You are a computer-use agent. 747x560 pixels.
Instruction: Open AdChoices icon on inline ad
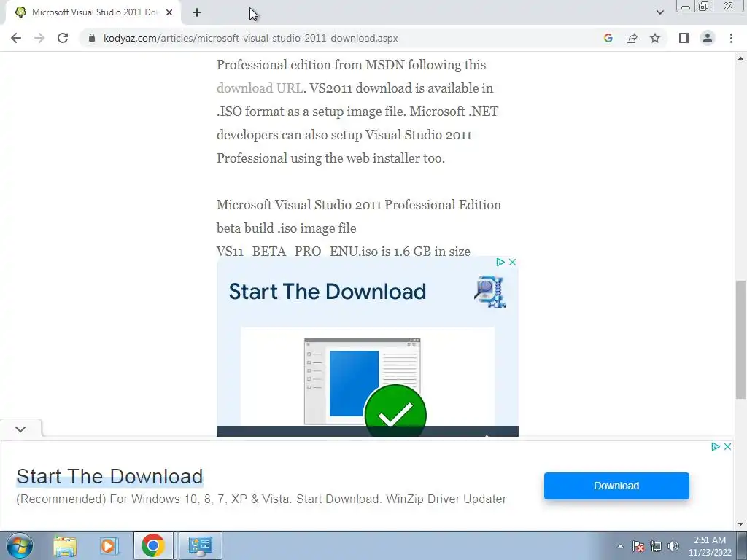pos(500,262)
